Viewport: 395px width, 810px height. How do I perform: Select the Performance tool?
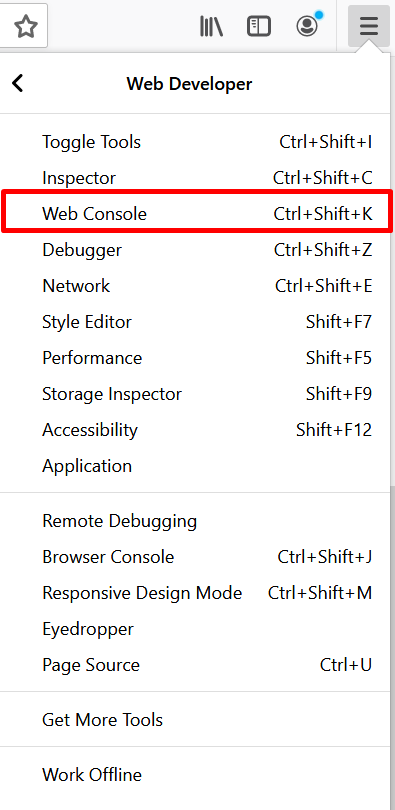click(195, 358)
